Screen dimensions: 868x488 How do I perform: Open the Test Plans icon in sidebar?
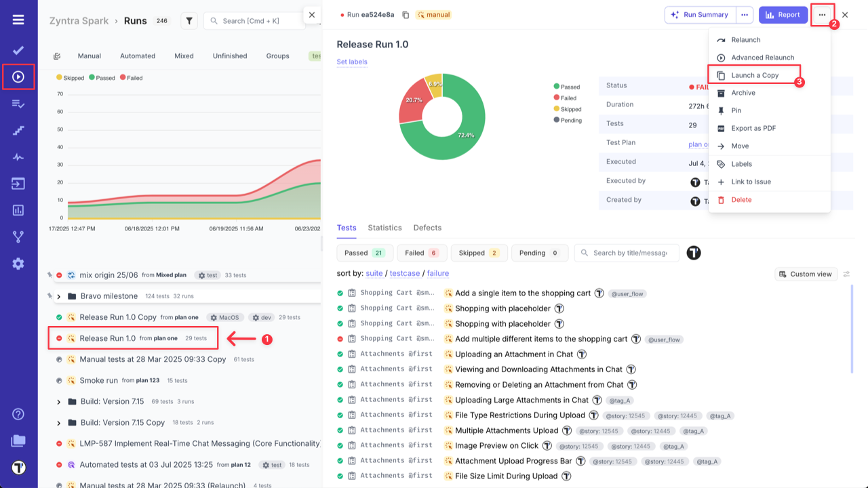coord(18,104)
